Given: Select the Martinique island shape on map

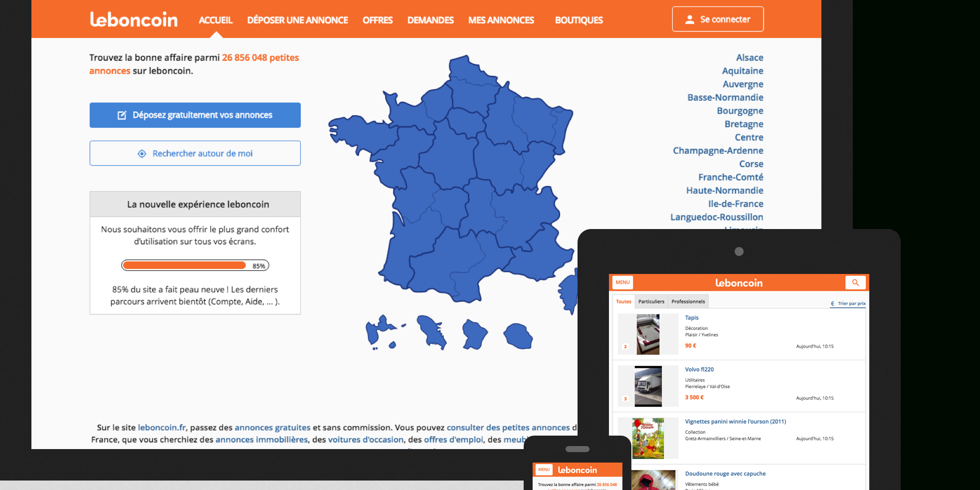Looking at the screenshot, I should coord(431,331).
